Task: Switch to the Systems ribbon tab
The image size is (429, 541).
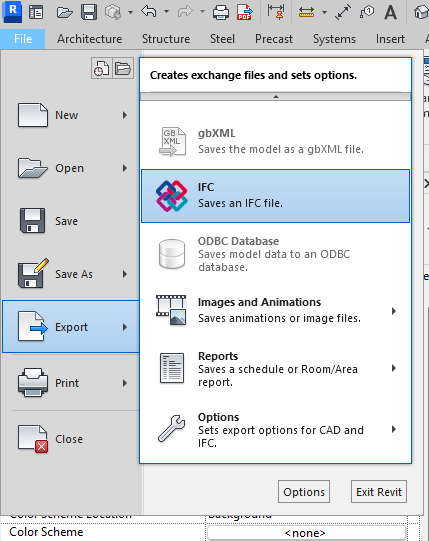Action: click(334, 39)
